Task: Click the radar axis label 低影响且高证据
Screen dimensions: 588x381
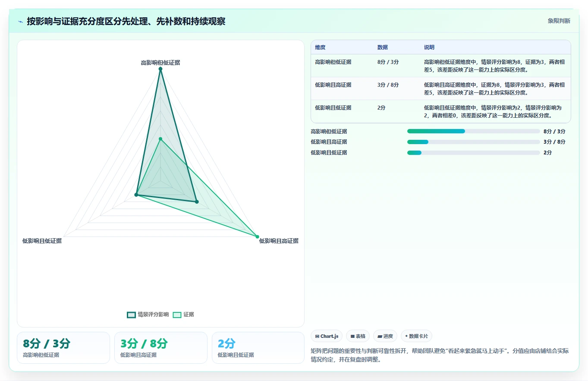Action: point(279,241)
